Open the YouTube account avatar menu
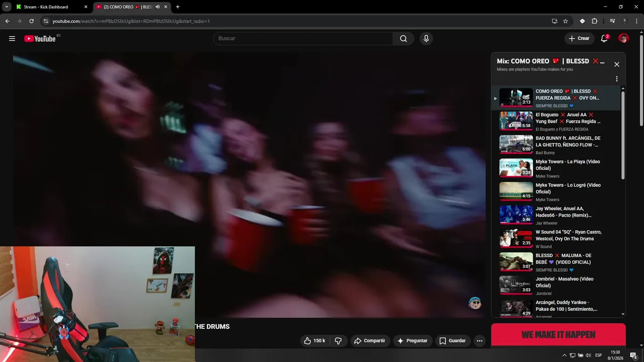This screenshot has width=644, height=362. [623, 39]
